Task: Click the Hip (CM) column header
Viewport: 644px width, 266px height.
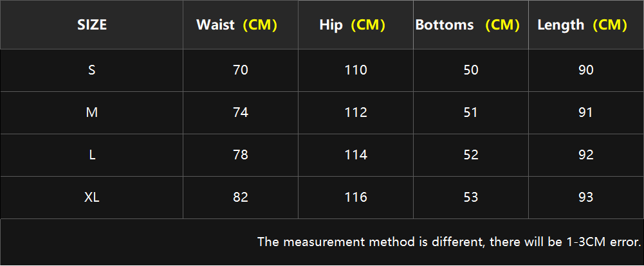Action: point(356,25)
